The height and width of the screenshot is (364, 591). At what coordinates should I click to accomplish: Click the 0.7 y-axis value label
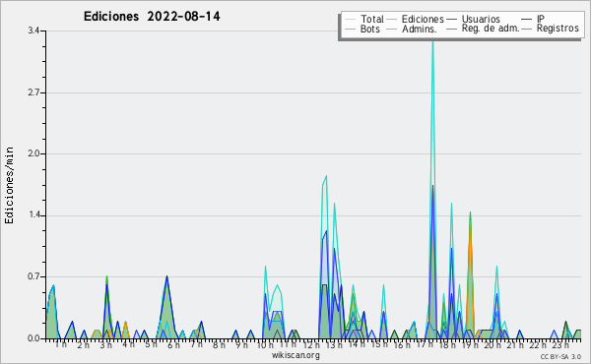[x=33, y=277]
